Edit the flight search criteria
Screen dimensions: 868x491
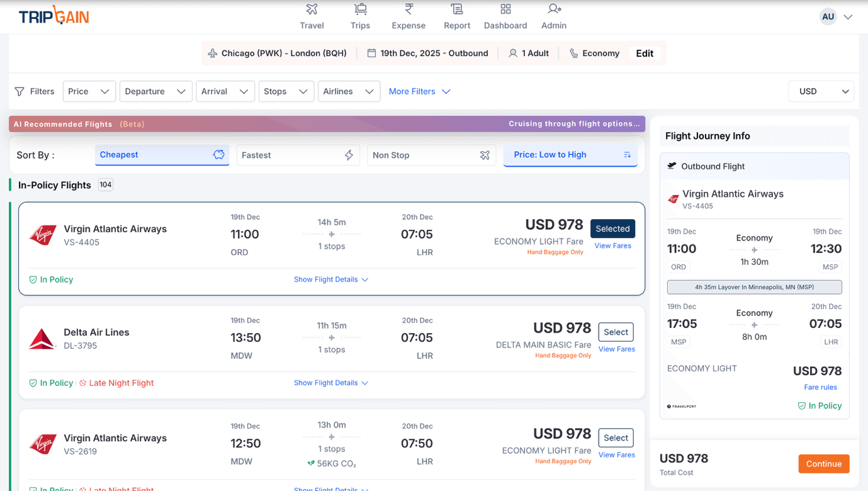click(645, 54)
